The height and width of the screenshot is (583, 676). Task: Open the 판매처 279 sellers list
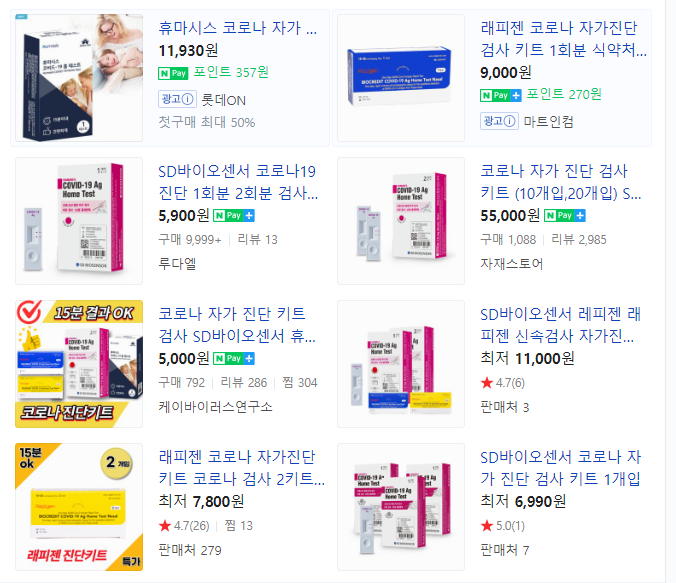coord(190,550)
